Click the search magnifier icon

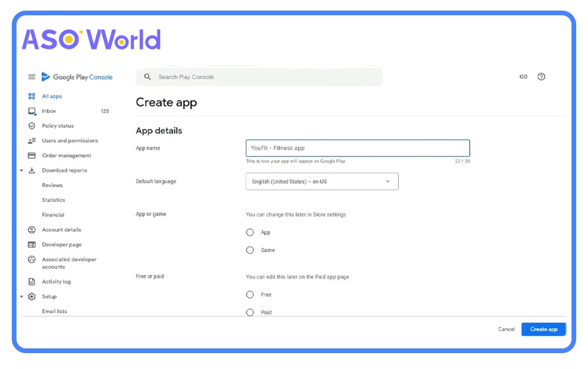point(147,77)
